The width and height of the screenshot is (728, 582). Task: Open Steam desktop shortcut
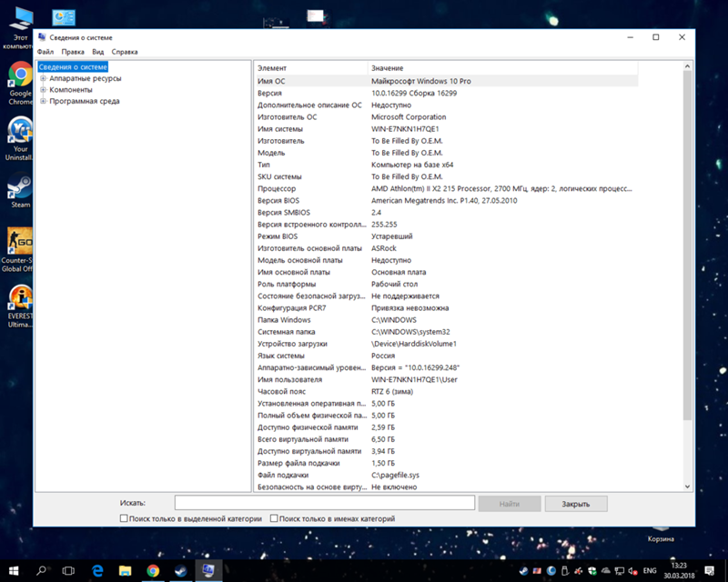pyautogui.click(x=19, y=190)
